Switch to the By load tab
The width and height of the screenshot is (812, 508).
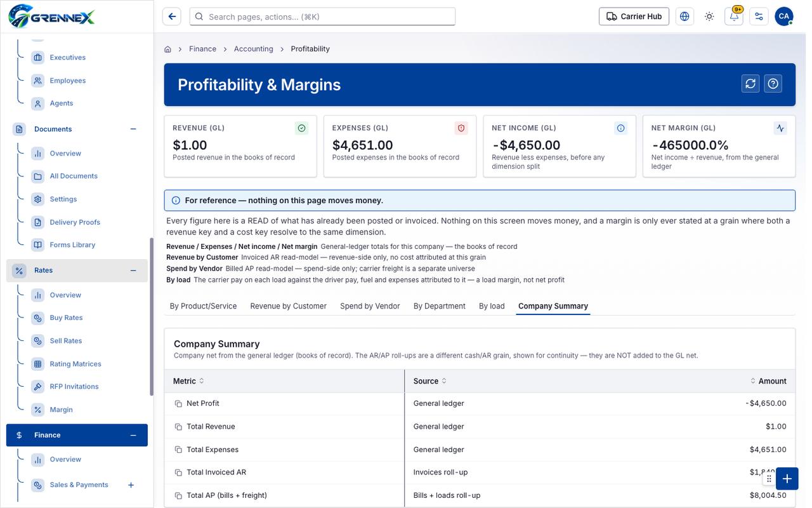tap(492, 306)
